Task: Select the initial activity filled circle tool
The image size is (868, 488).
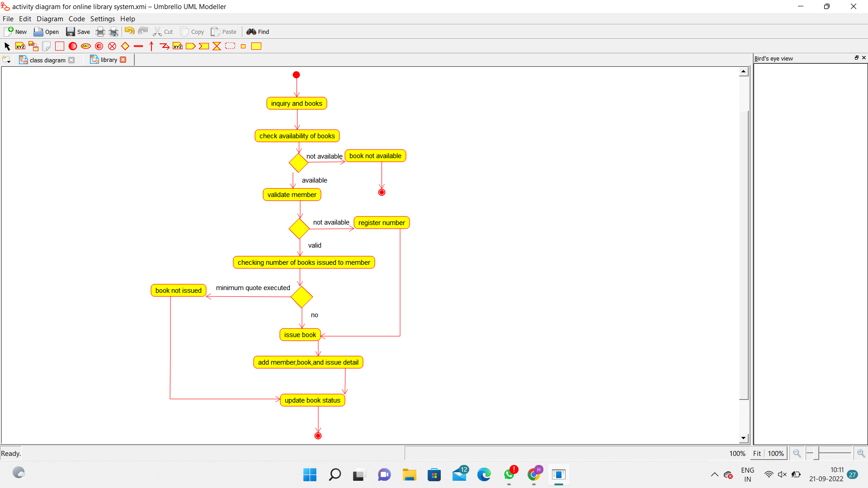Action: (73, 46)
